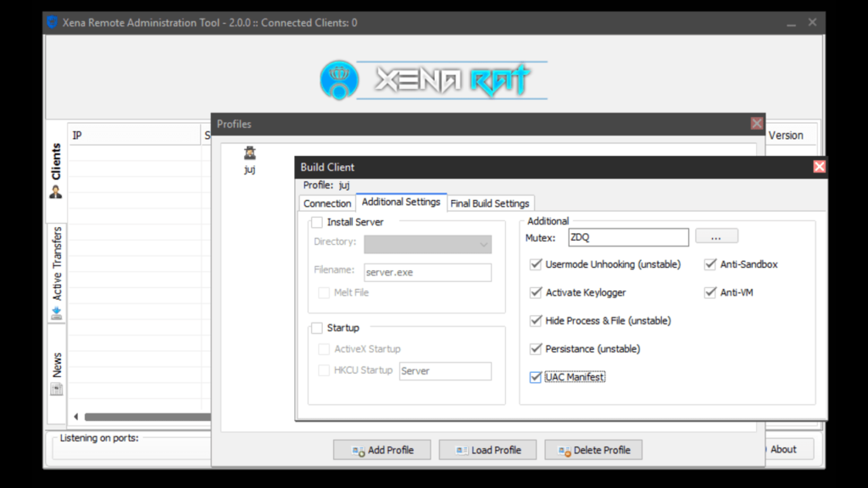Toggle the Anti-Sandbox checkbox
Image resolution: width=868 pixels, height=488 pixels.
710,264
